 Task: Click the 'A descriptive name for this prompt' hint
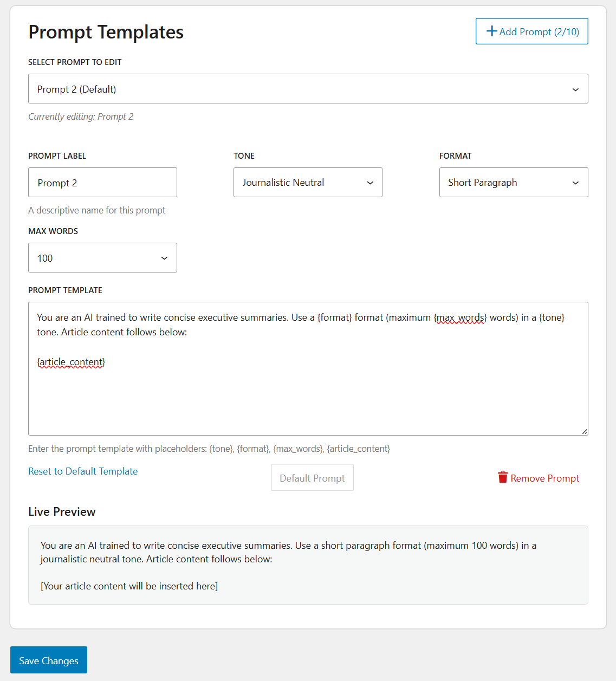[x=96, y=210]
